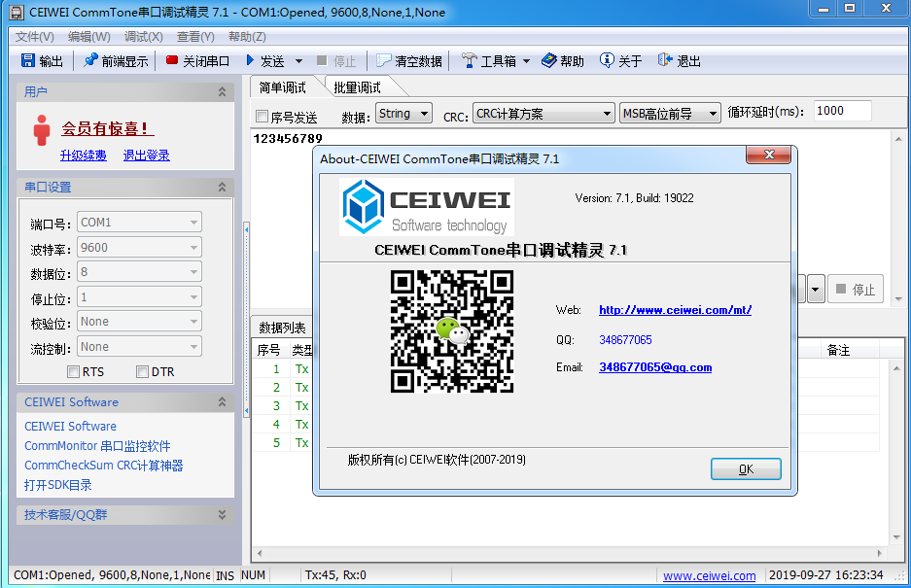The image size is (911, 588).
Task: Open CommMonitor 串口监控软件 link
Action: click(97, 446)
